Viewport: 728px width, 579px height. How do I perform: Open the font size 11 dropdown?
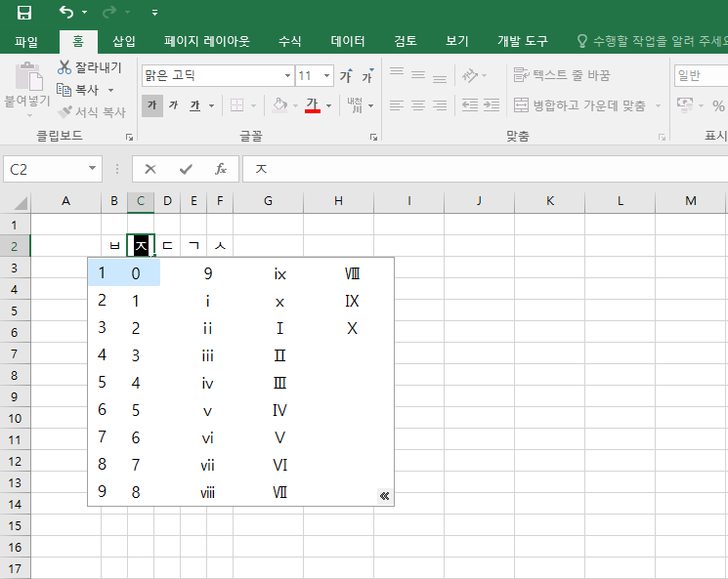326,75
